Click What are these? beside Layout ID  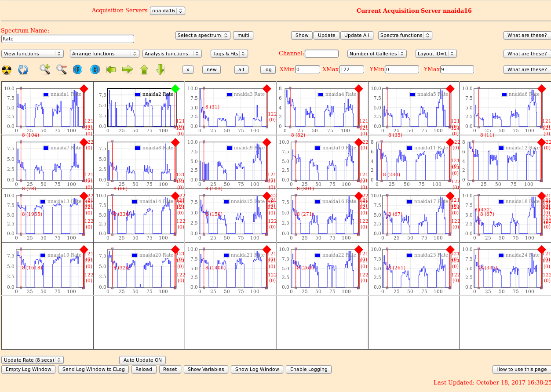coord(527,54)
